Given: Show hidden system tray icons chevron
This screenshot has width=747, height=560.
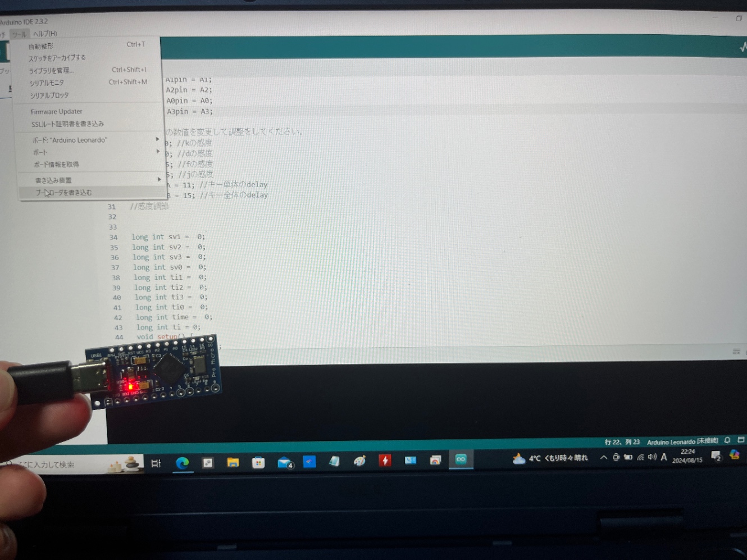Looking at the screenshot, I should [x=604, y=458].
